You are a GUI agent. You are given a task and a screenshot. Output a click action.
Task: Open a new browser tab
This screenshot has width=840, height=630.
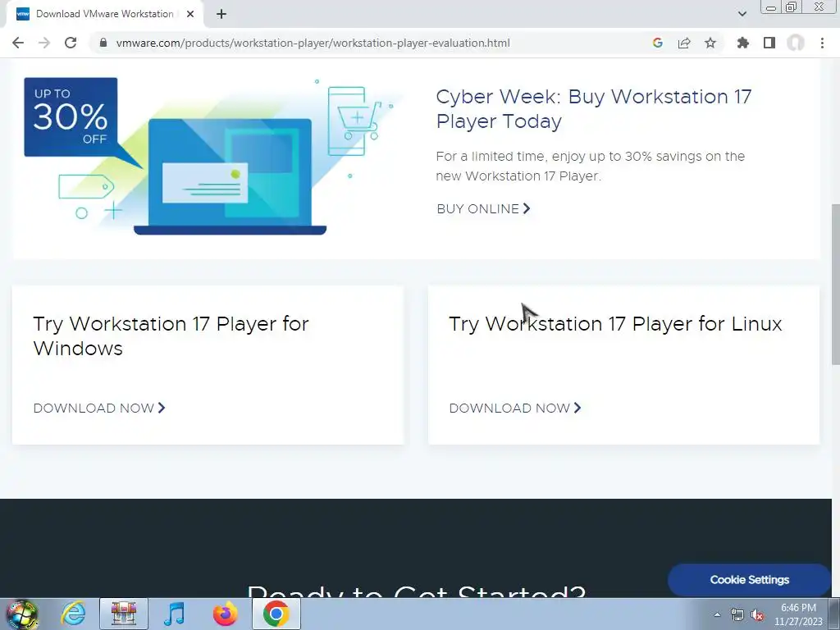[221, 14]
